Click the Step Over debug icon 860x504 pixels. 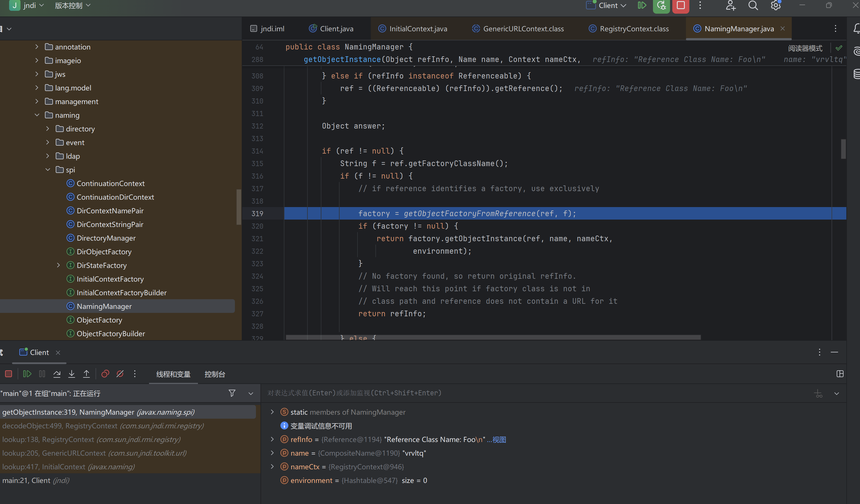57,374
